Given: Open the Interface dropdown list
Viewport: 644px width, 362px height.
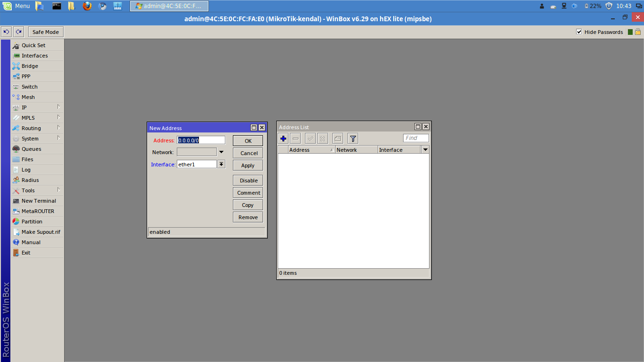Looking at the screenshot, I should [222, 165].
